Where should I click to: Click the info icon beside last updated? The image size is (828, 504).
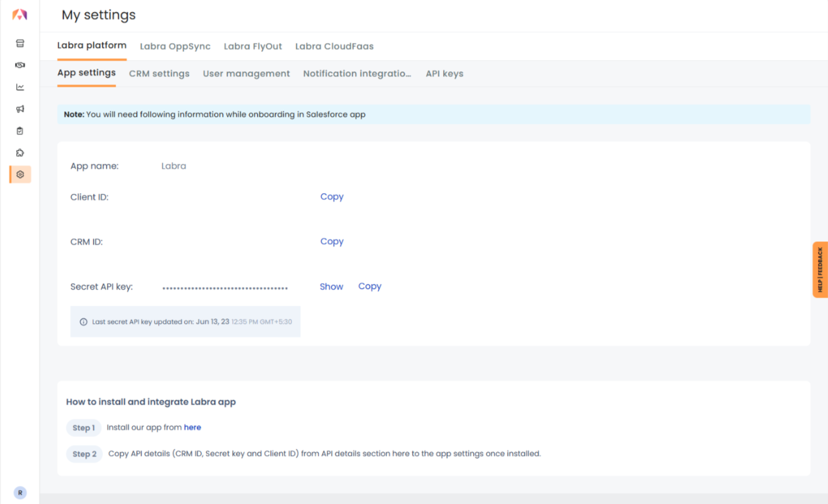pyautogui.click(x=83, y=322)
